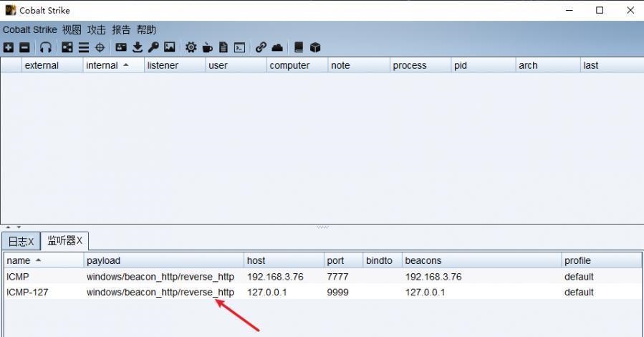Sort listeners by bindto column header
Viewport: 644px width, 337px height.
pos(383,260)
